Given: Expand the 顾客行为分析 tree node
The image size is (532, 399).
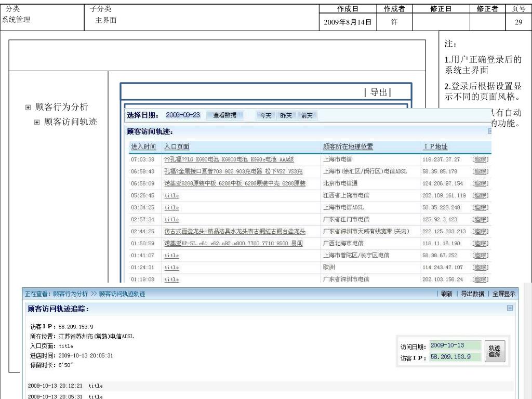Looking at the screenshot, I should (x=28, y=108).
